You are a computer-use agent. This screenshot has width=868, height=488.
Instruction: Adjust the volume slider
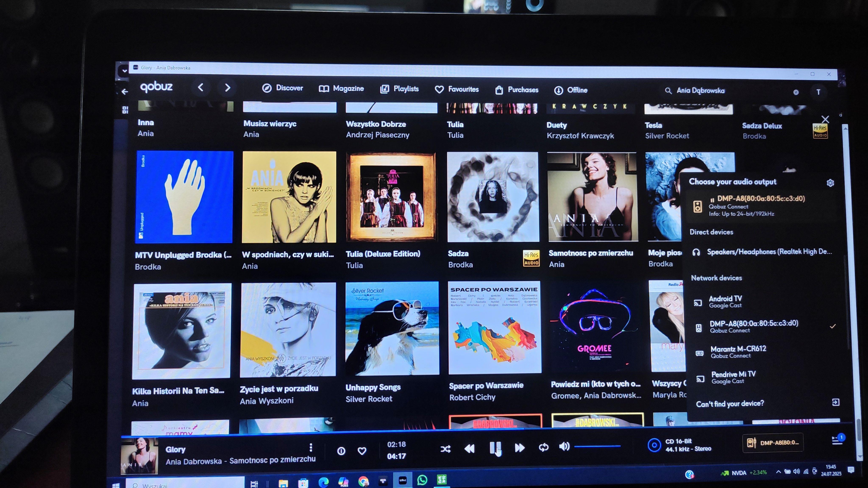pos(597,446)
